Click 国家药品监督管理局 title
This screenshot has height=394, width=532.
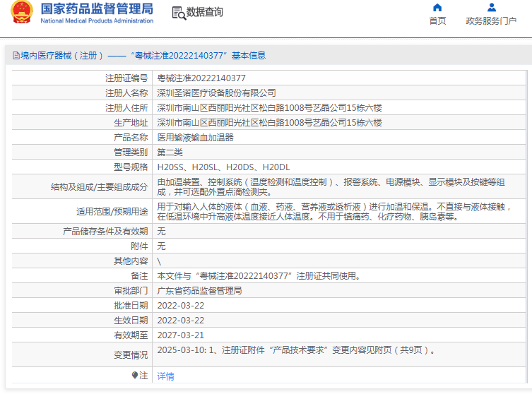coord(97,8)
